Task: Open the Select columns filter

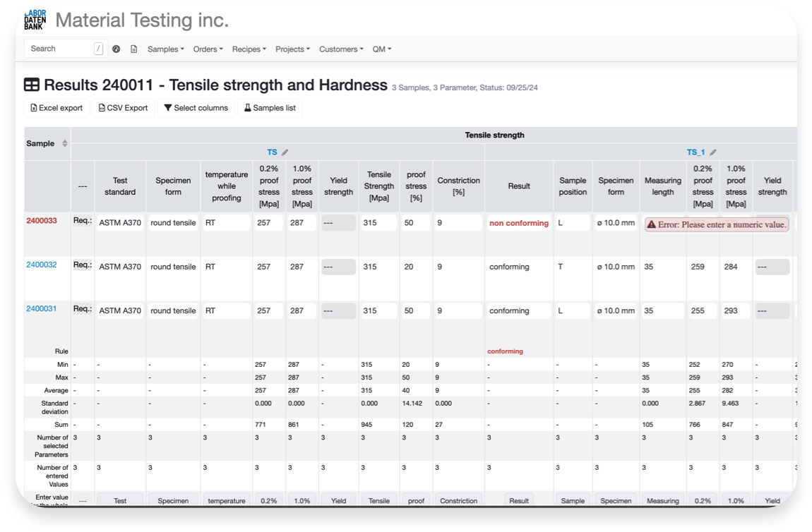Action: pos(196,108)
